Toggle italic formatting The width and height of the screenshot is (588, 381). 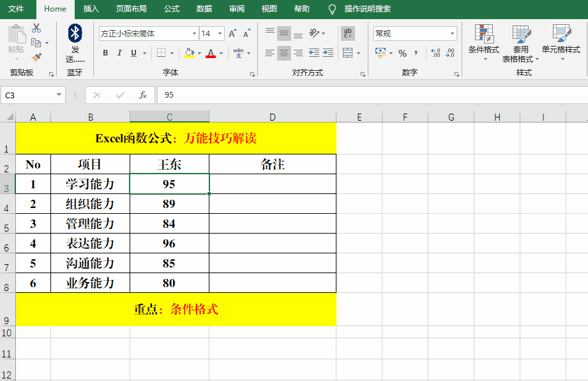pos(119,53)
